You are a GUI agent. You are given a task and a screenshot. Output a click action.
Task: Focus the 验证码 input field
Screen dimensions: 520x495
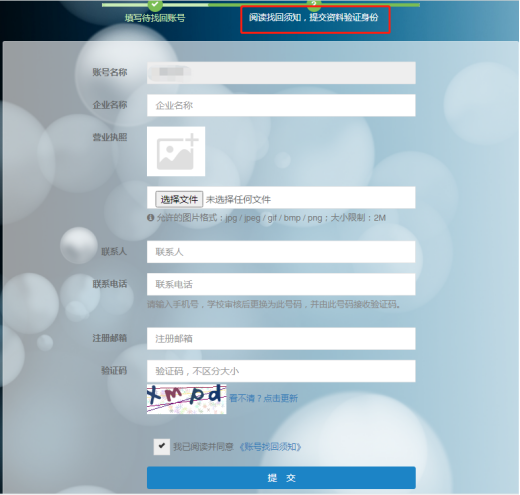[281, 371]
